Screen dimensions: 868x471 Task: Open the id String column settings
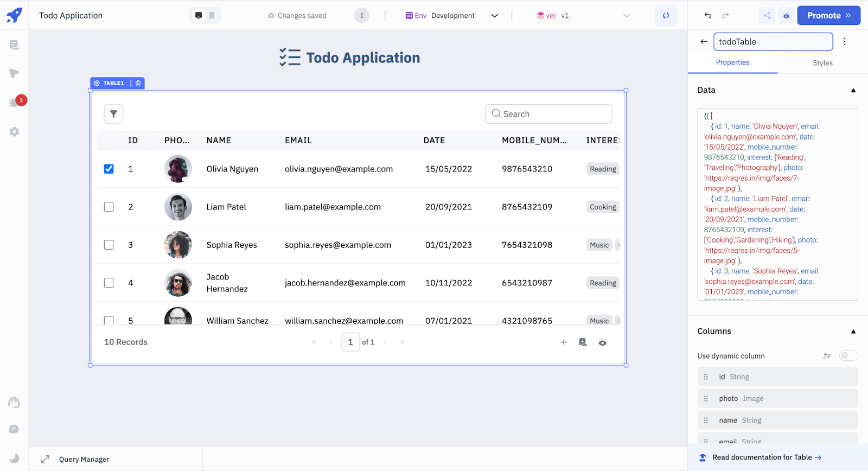(777, 377)
